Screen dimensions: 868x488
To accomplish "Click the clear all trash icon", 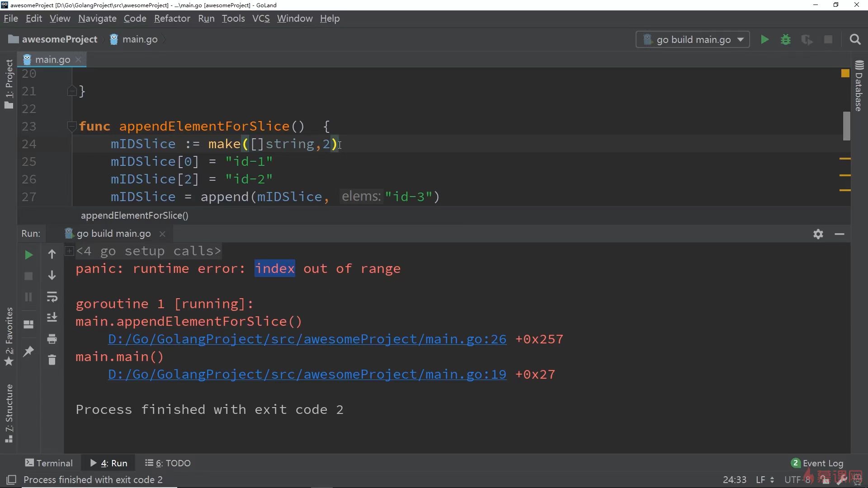I will [x=52, y=360].
